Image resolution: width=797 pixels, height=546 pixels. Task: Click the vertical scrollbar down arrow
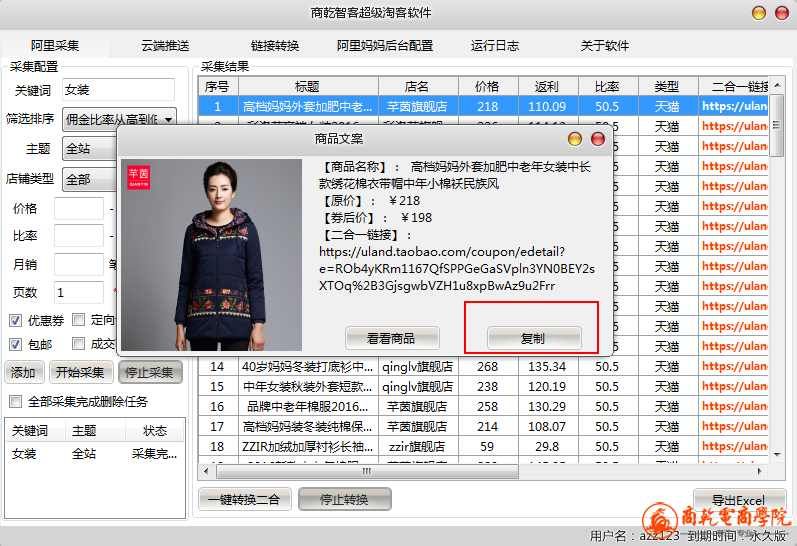point(777,454)
